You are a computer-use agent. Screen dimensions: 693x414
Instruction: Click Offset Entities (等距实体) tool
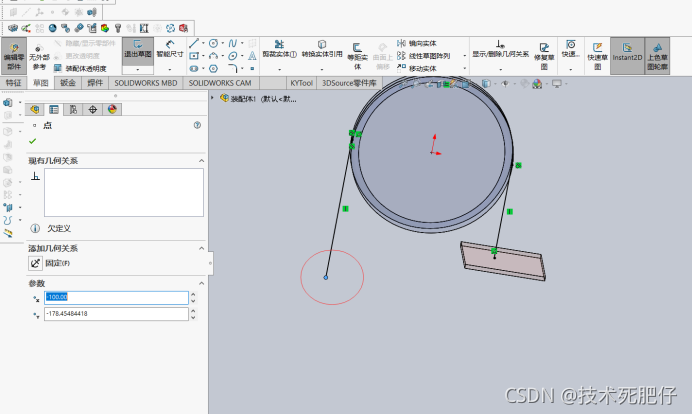pyautogui.click(x=357, y=56)
